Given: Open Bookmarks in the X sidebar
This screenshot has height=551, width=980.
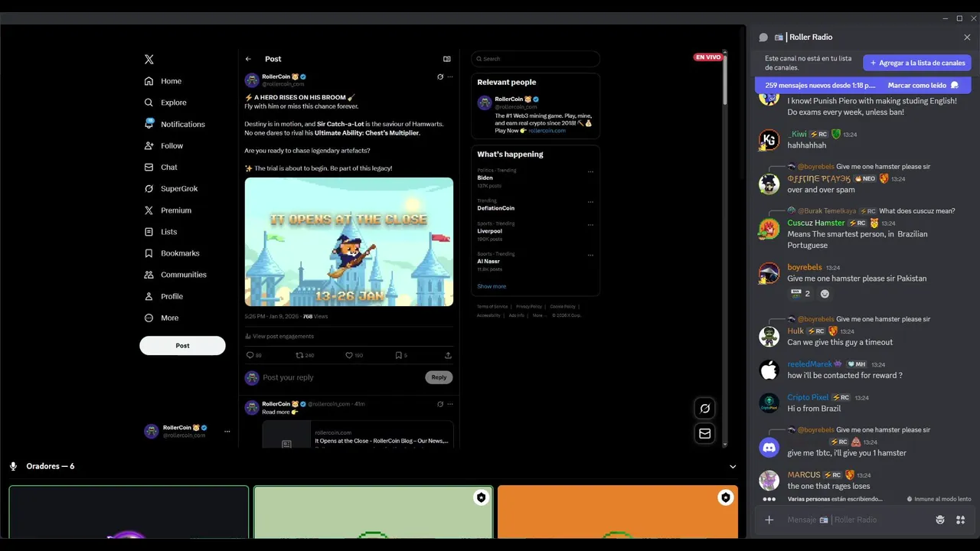Looking at the screenshot, I should pos(171,253).
